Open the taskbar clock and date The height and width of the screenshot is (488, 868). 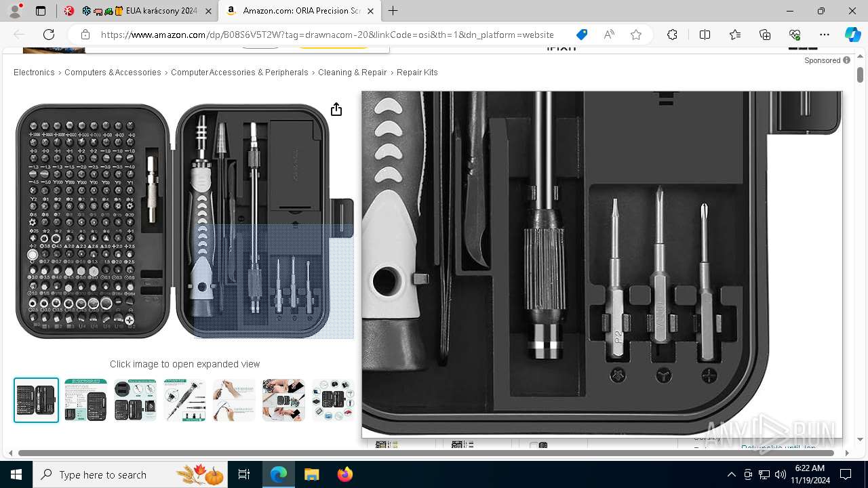(810, 474)
